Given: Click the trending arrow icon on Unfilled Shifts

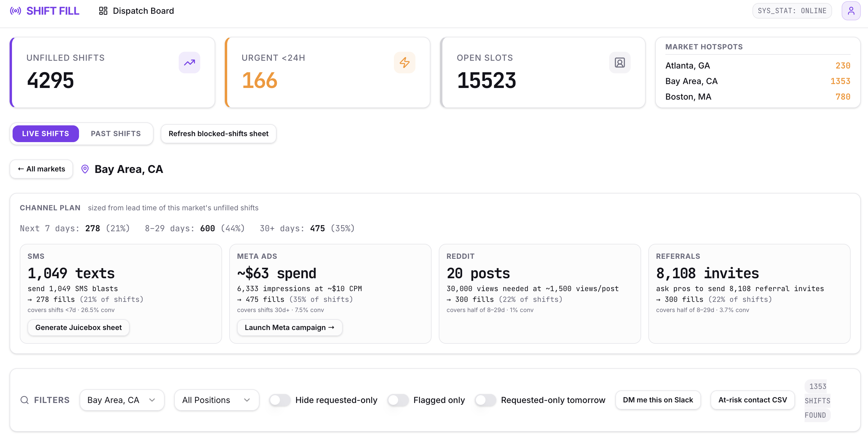Looking at the screenshot, I should (189, 62).
